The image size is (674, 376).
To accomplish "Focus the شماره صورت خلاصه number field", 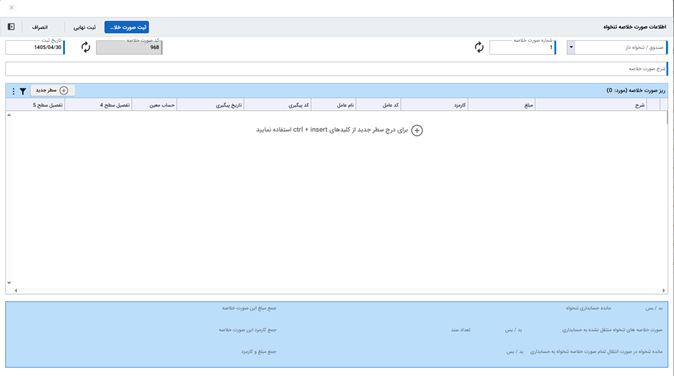I will click(522, 47).
